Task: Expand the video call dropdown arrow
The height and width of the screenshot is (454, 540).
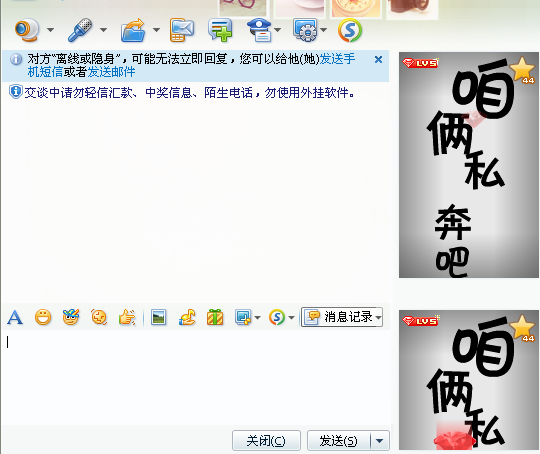Action: 51,30
